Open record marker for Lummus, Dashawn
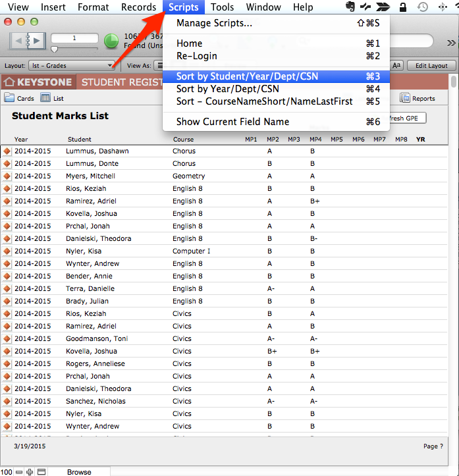This screenshot has height=476, width=459. 7,151
